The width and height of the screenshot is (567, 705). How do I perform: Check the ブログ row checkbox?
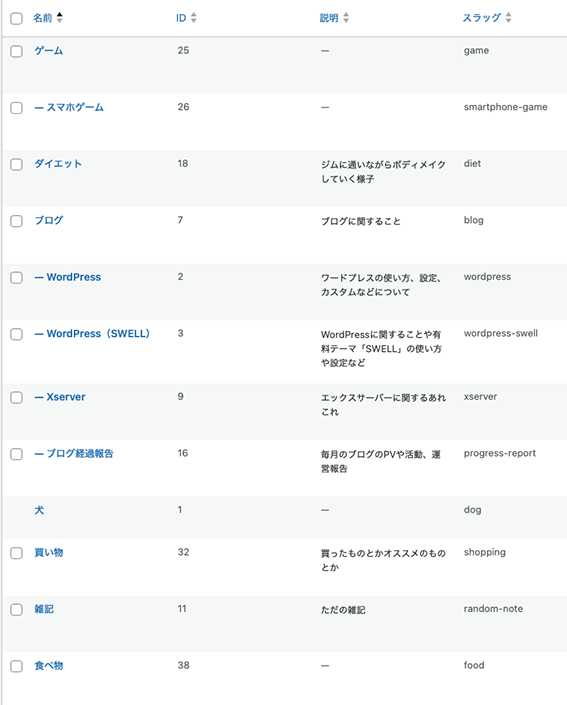[x=17, y=221]
